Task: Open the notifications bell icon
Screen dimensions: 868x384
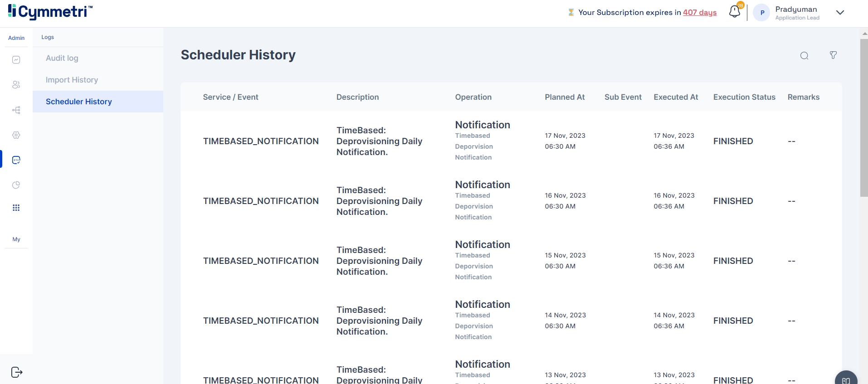Action: (x=734, y=12)
